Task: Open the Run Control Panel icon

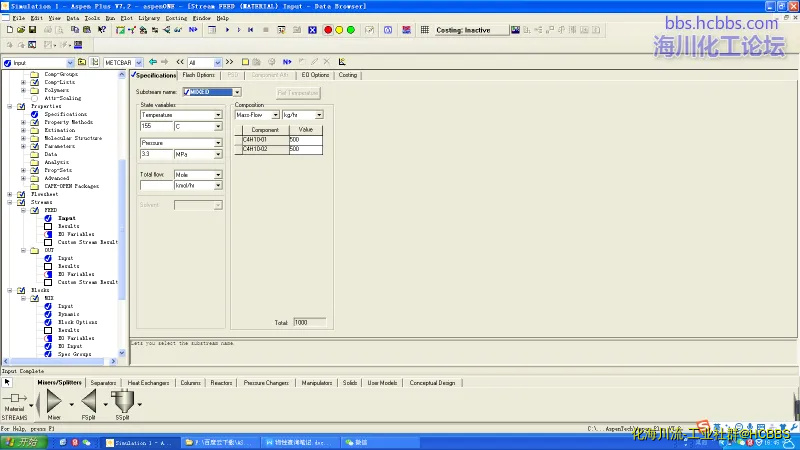Action: [x=282, y=30]
